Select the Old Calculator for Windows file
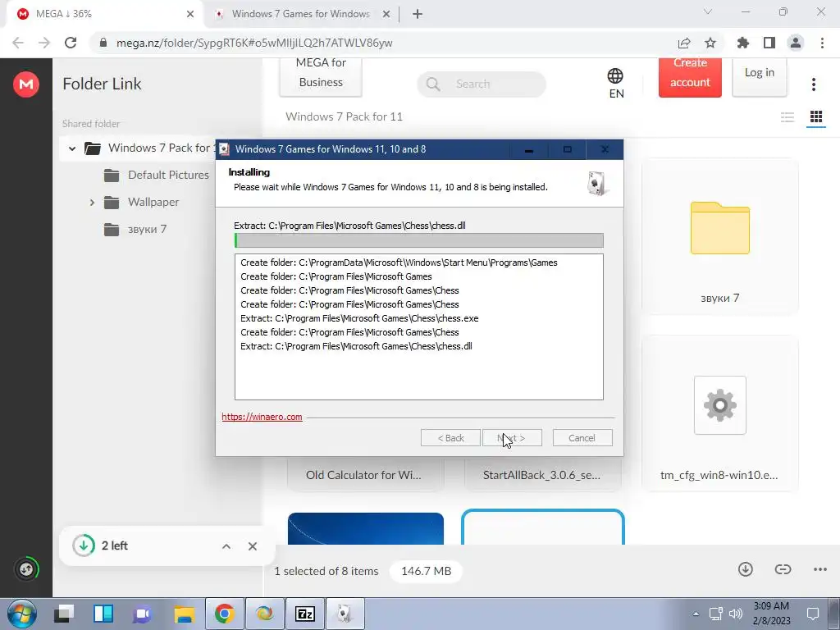This screenshot has height=630, width=840. (x=365, y=475)
